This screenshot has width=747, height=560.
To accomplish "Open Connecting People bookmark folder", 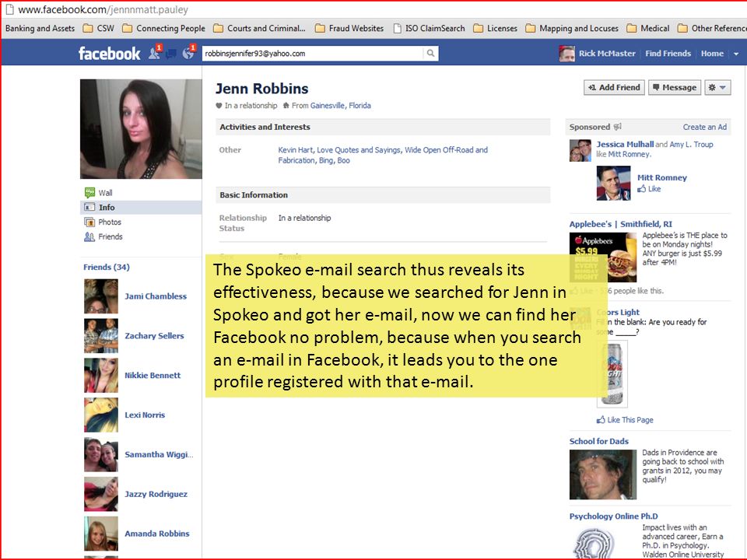I will click(x=164, y=29).
